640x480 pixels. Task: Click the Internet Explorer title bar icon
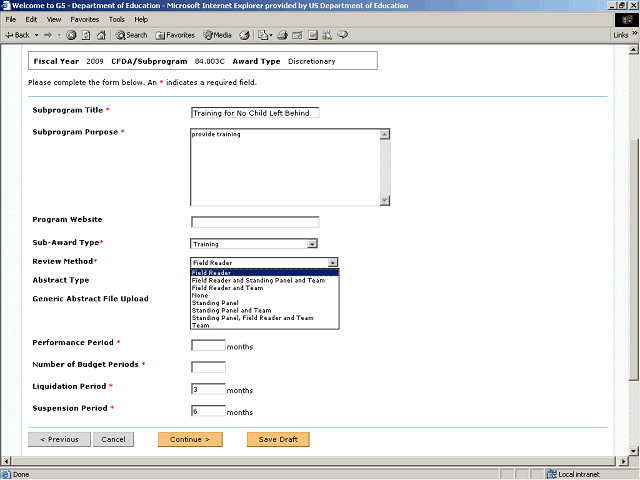[6, 5]
